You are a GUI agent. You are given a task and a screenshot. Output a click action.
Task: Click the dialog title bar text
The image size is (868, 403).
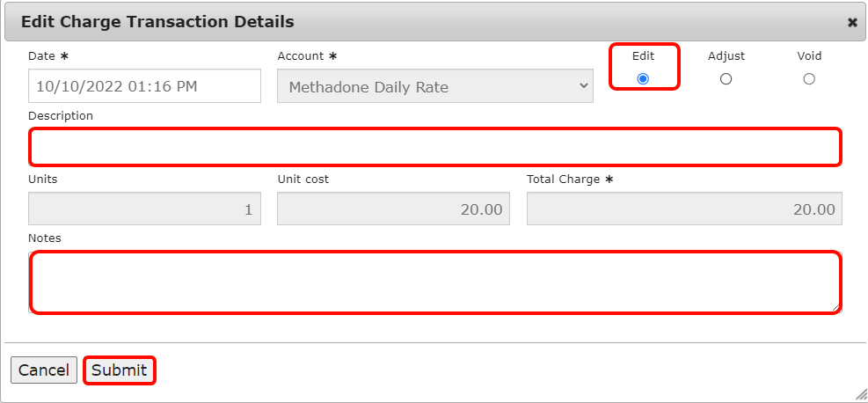pyautogui.click(x=157, y=22)
